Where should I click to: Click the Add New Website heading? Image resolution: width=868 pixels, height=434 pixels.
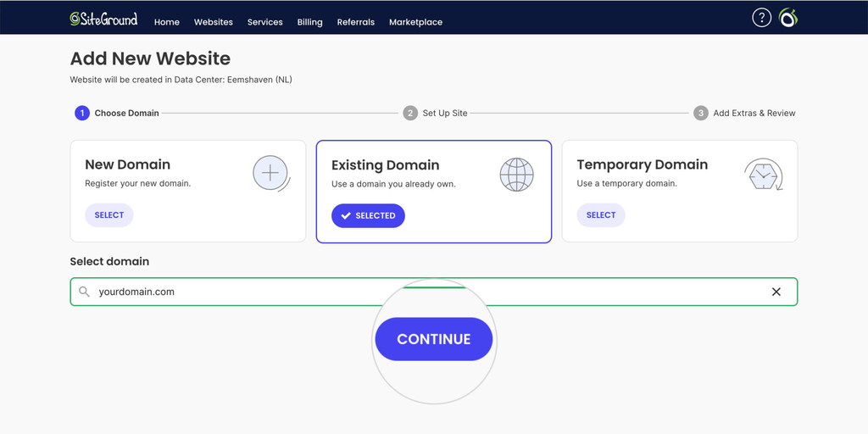click(x=150, y=58)
